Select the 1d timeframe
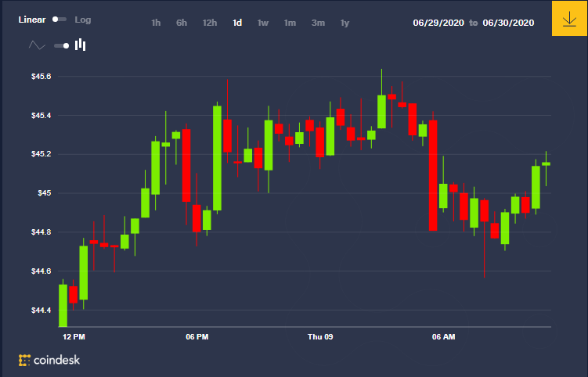This screenshot has height=377, width=588. pyautogui.click(x=237, y=23)
